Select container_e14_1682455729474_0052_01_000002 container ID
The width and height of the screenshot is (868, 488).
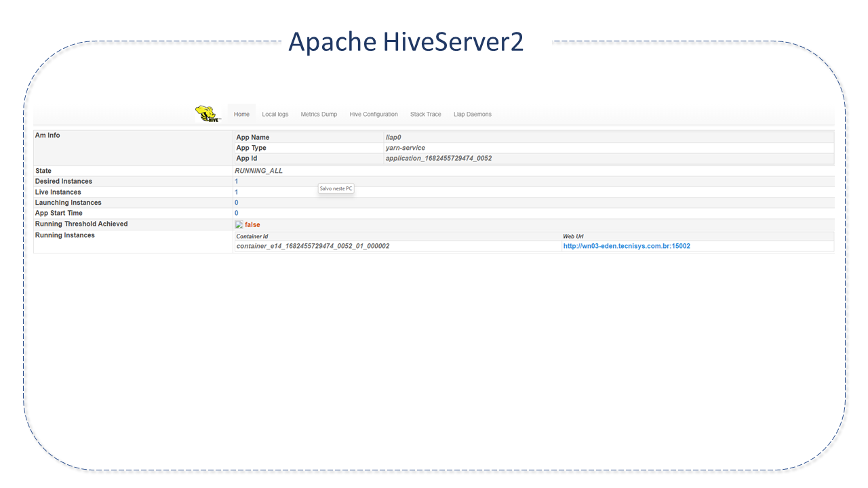tap(313, 246)
